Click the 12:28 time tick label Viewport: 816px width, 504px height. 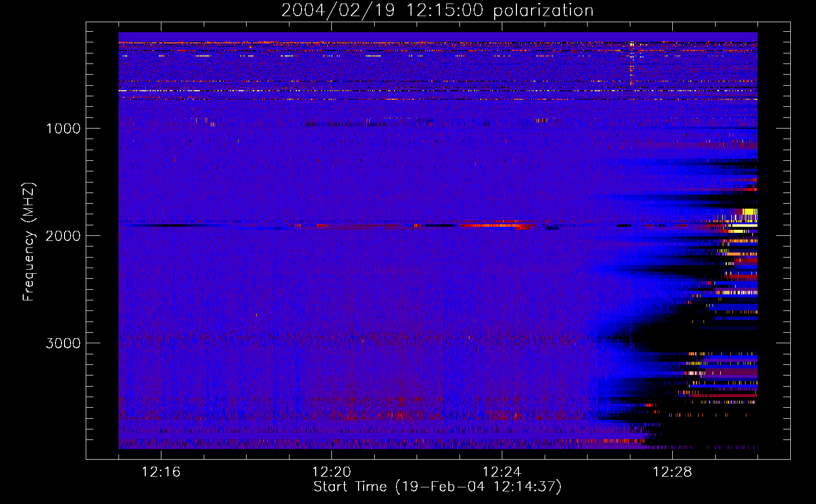pos(672,472)
